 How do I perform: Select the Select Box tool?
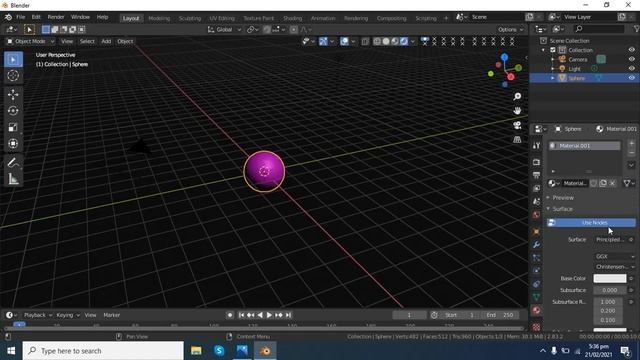pos(13,60)
